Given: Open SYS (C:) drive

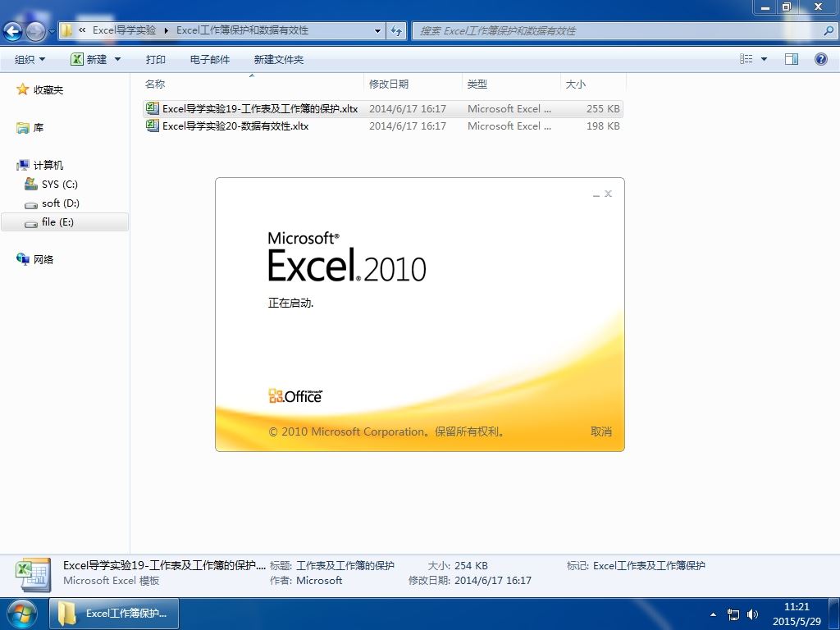Looking at the screenshot, I should 59,185.
